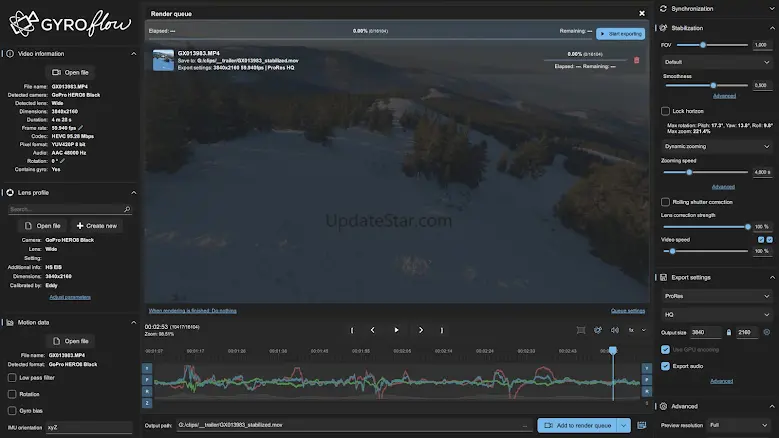
Task: Enable the Lock horizon checkbox
Action: click(x=666, y=111)
